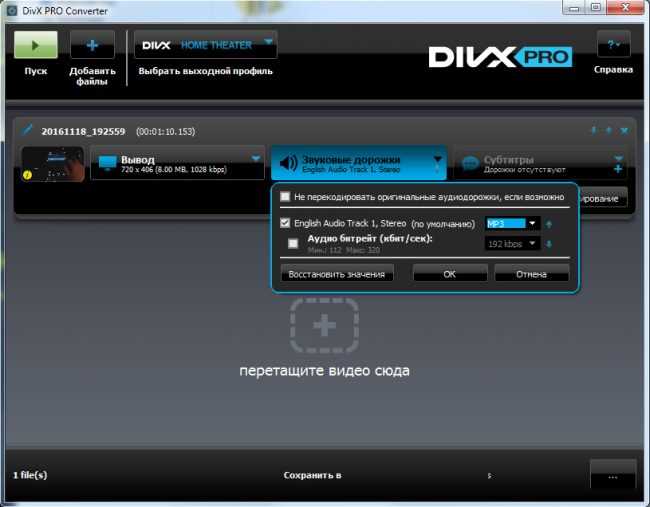Open the MP3 audio format dropdown
The height and width of the screenshot is (507, 650).
pyautogui.click(x=512, y=224)
